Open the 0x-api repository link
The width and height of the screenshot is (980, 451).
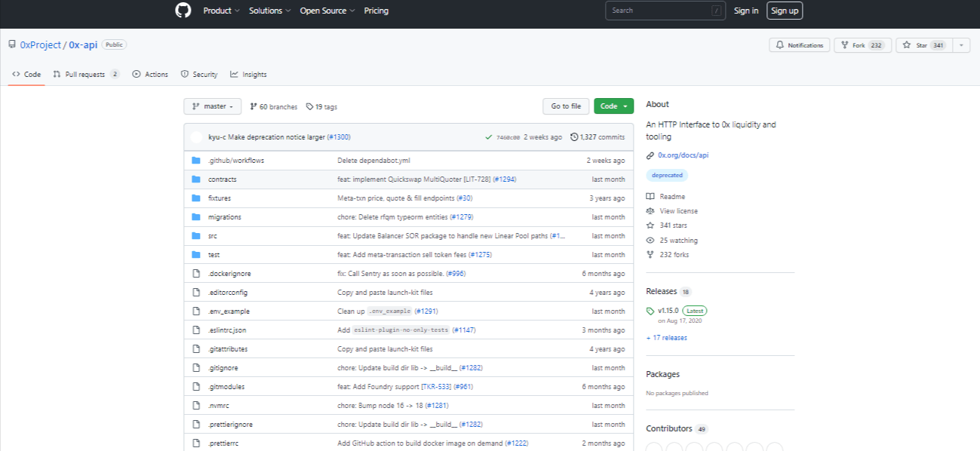(83, 45)
